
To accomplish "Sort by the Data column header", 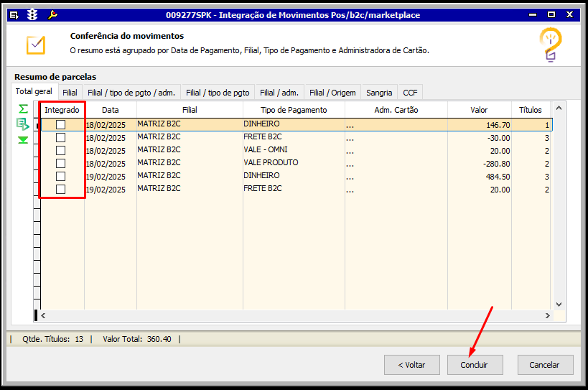I will coord(111,110).
